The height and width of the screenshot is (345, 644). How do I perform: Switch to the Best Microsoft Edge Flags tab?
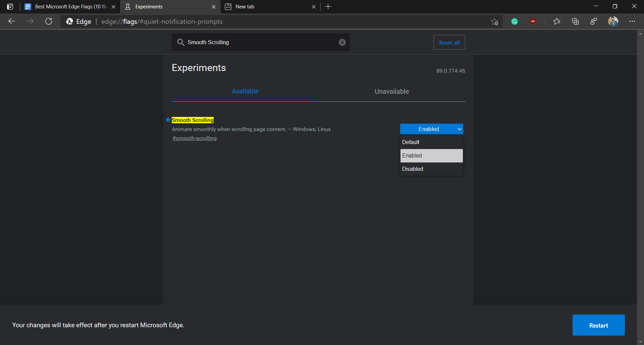tap(67, 6)
